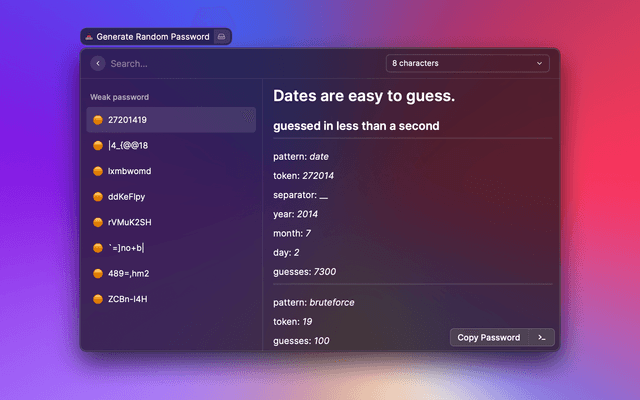Viewport: 640px width, 400px height.
Task: Open the actions panel terminal icon
Action: pyautogui.click(x=541, y=337)
